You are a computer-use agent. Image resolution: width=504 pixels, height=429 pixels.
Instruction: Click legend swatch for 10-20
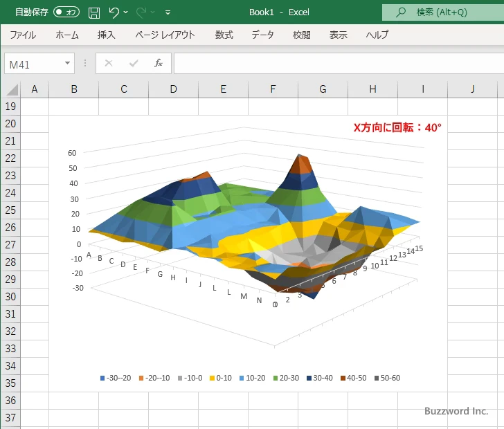point(242,378)
